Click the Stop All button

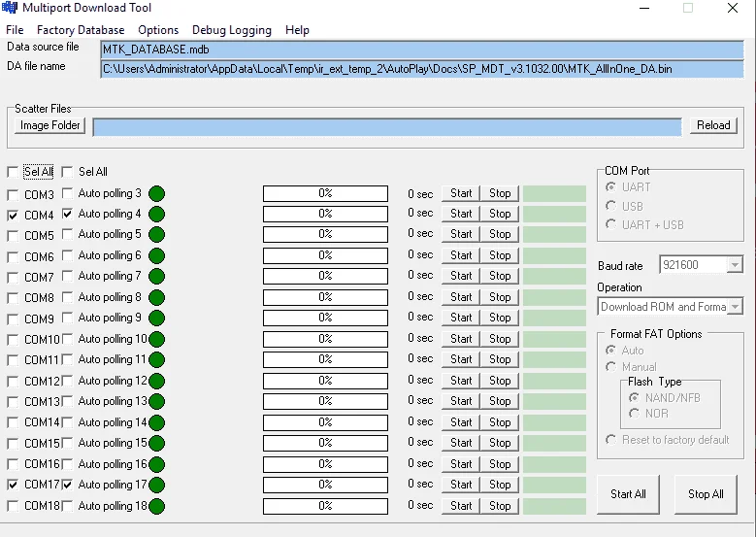point(706,494)
